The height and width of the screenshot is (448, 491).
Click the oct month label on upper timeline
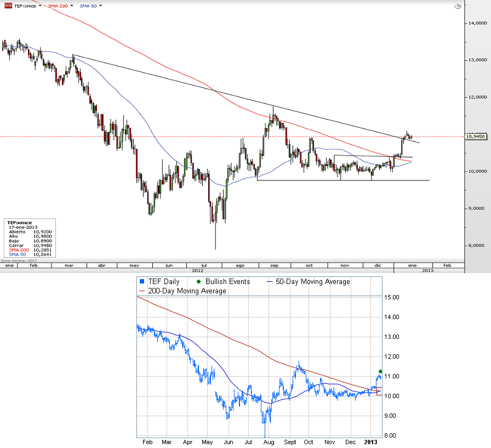coord(309,265)
